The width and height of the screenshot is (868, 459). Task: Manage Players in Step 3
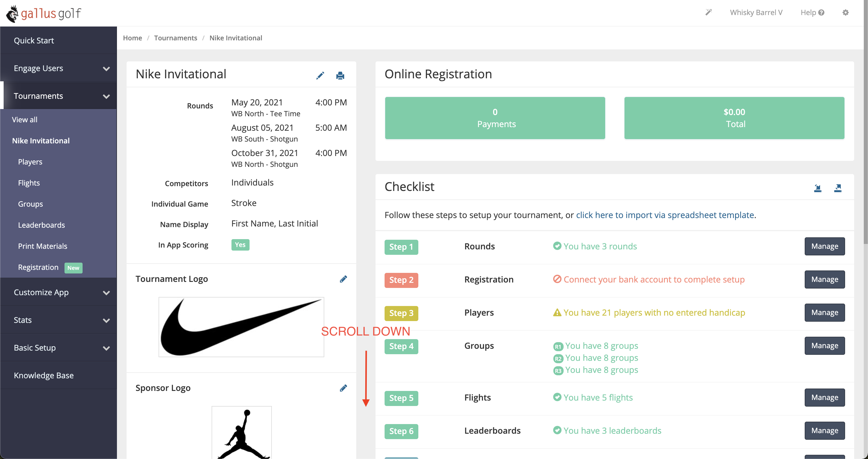825,313
